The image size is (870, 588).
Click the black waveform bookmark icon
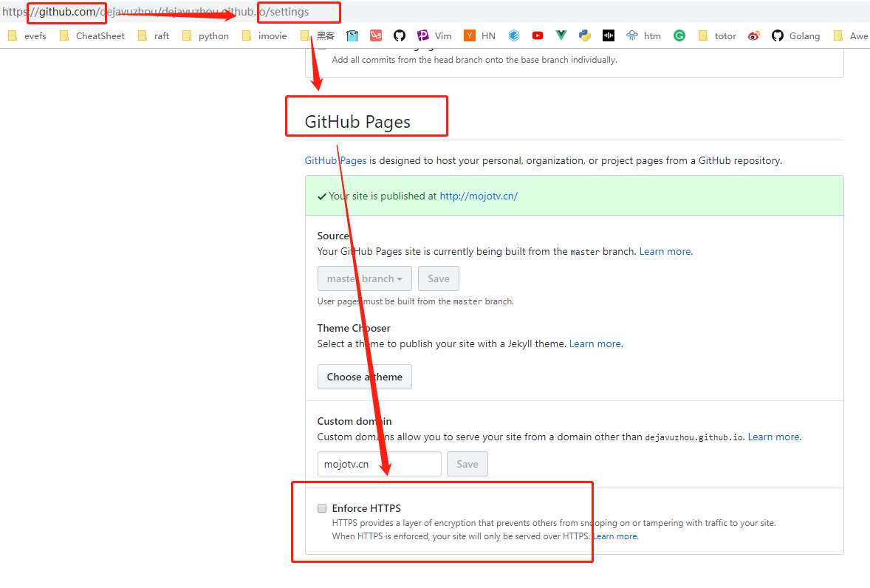(x=609, y=36)
